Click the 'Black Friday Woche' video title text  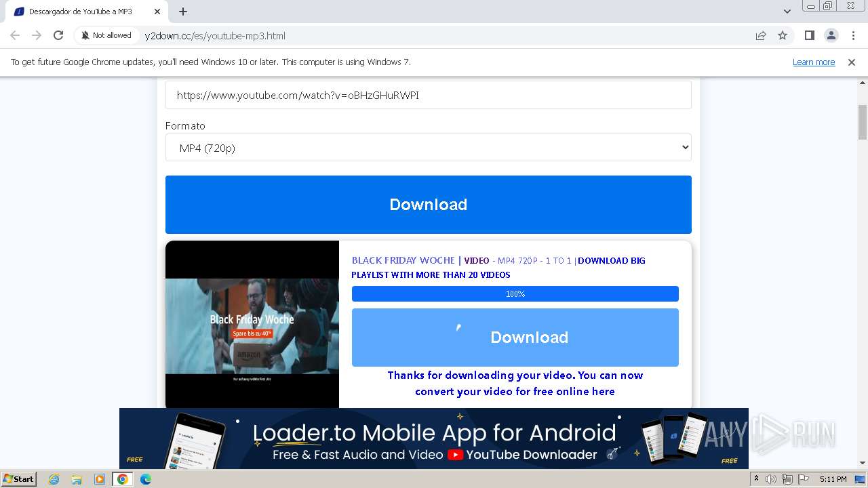[x=403, y=260]
